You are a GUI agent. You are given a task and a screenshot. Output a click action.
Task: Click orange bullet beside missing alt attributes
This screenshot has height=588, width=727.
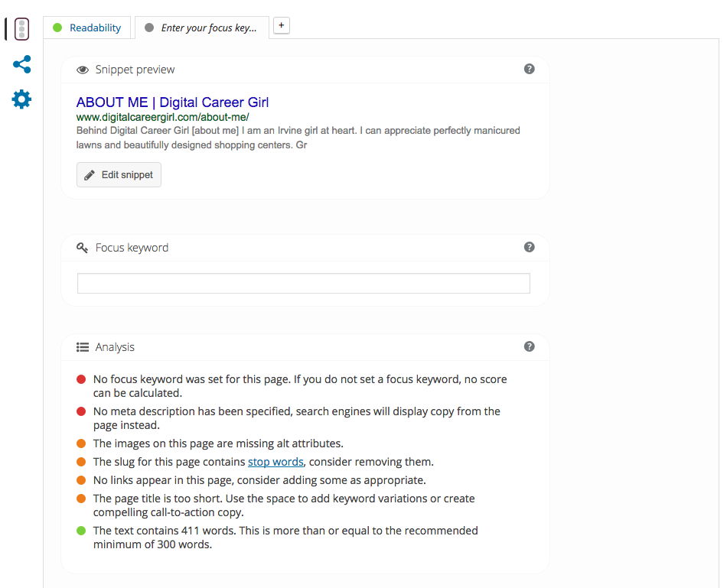(x=81, y=443)
